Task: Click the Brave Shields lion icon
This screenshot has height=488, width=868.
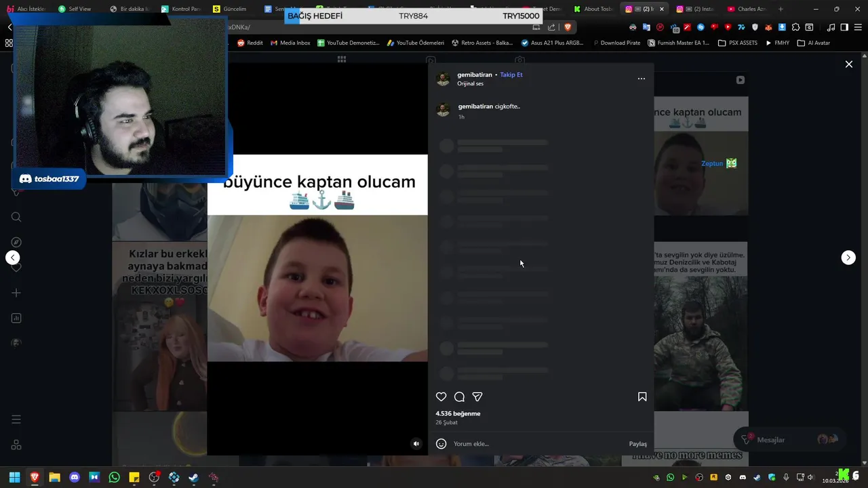Action: (568, 27)
